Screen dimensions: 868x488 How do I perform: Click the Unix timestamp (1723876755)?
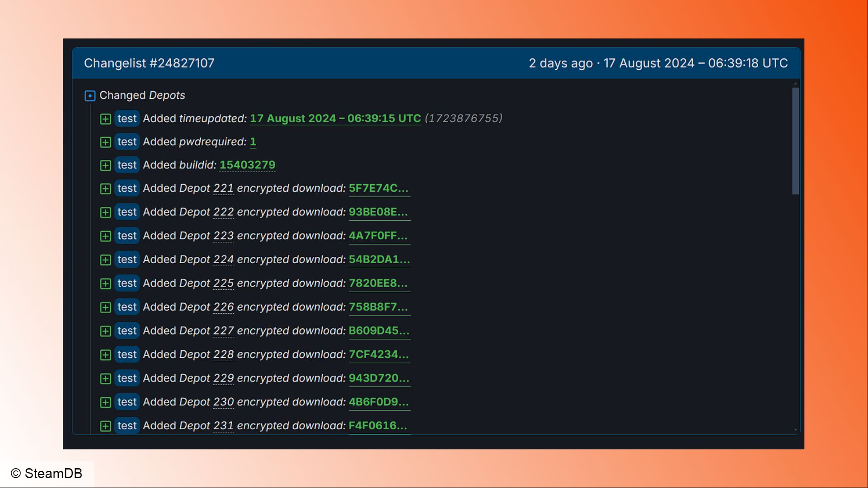464,118
